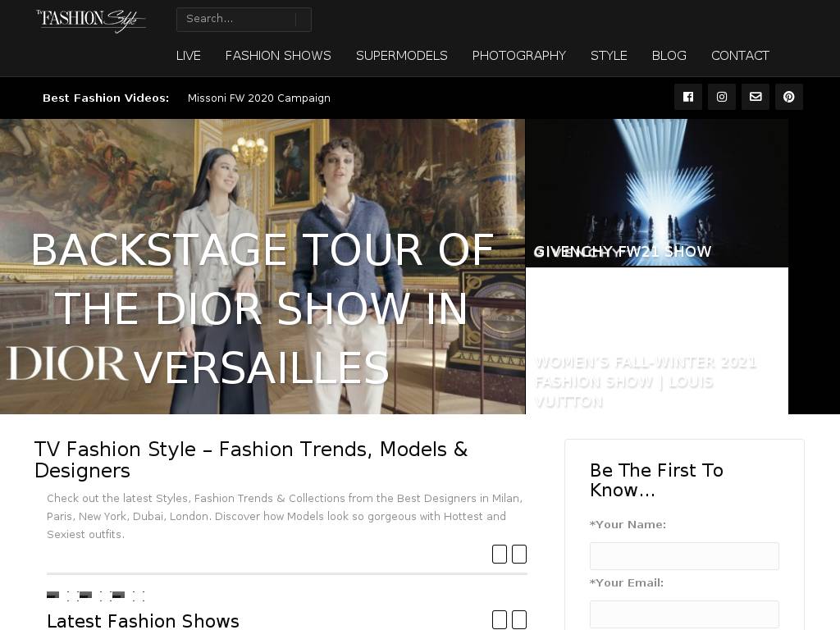The image size is (840, 630).
Task: Click the email envelope icon
Action: pyautogui.click(x=756, y=97)
